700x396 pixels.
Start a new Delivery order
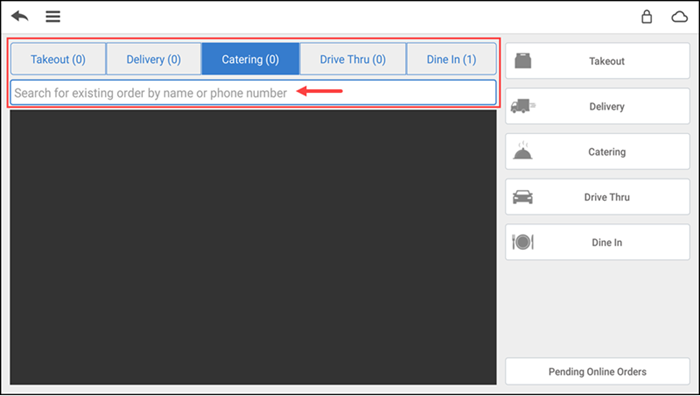tap(597, 106)
